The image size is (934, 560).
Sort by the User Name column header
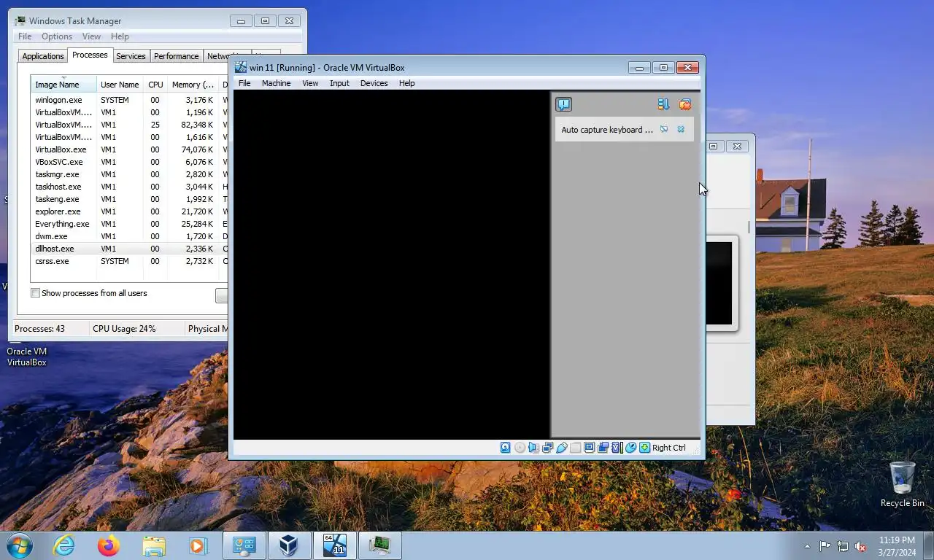pyautogui.click(x=120, y=84)
